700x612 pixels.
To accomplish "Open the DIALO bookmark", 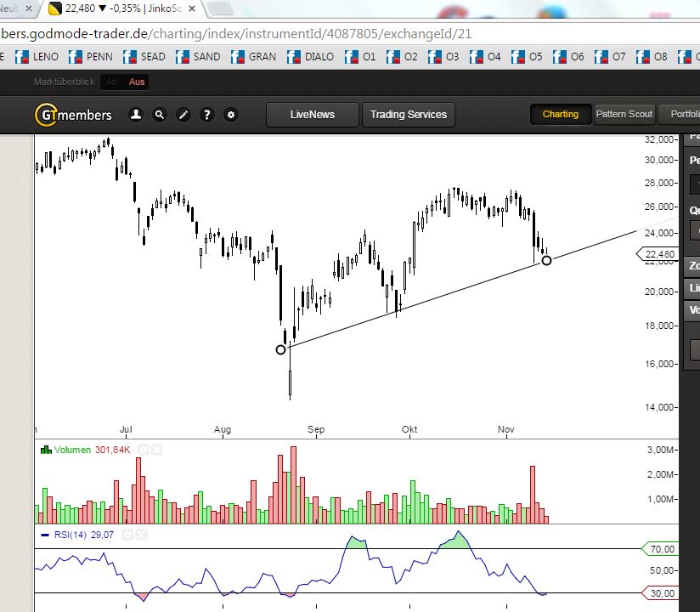I will point(310,57).
